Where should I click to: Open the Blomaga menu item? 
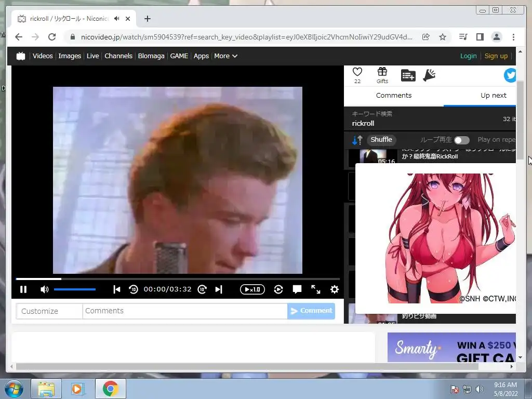151,56
